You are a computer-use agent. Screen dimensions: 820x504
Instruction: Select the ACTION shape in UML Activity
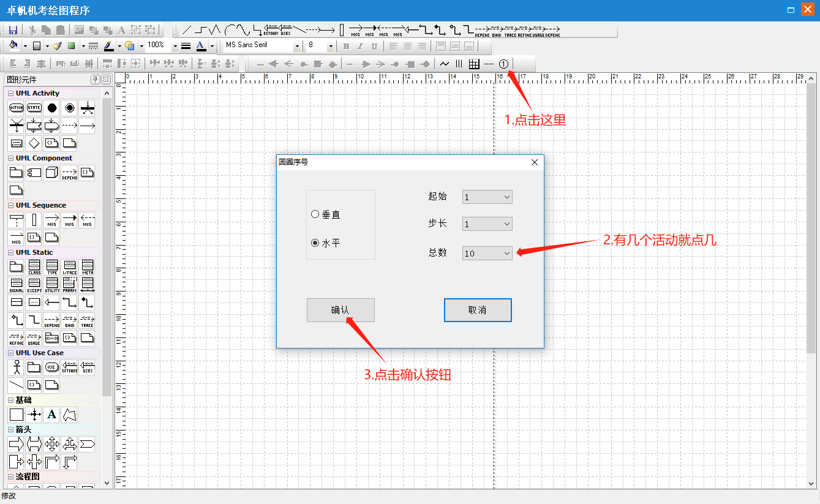pos(17,108)
